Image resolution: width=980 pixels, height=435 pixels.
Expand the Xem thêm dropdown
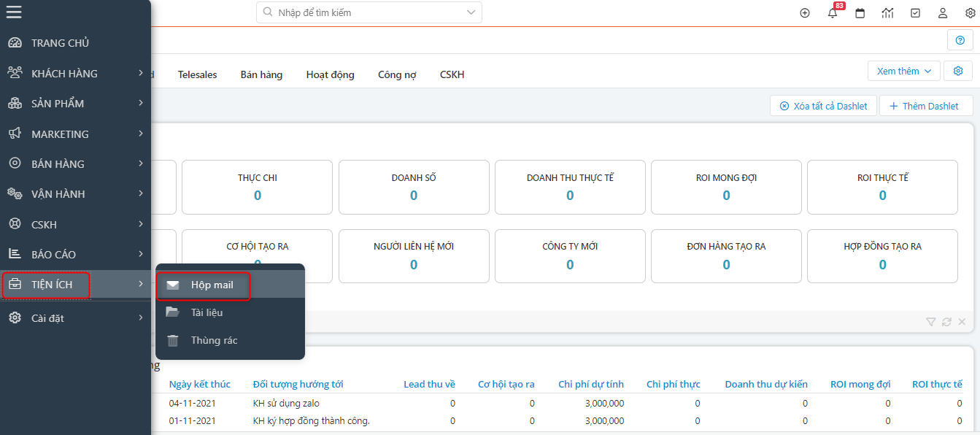(903, 71)
